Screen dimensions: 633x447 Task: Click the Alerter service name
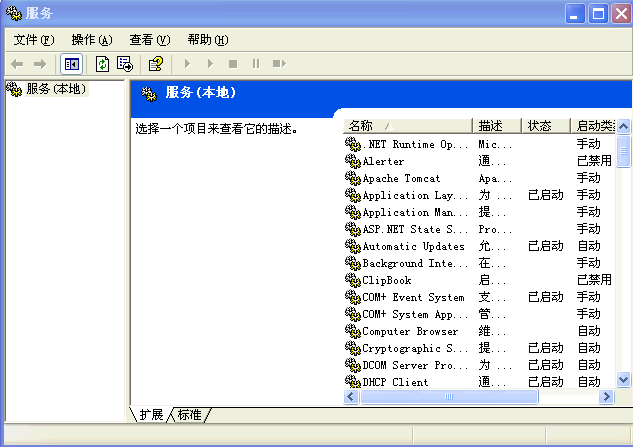[x=383, y=162]
